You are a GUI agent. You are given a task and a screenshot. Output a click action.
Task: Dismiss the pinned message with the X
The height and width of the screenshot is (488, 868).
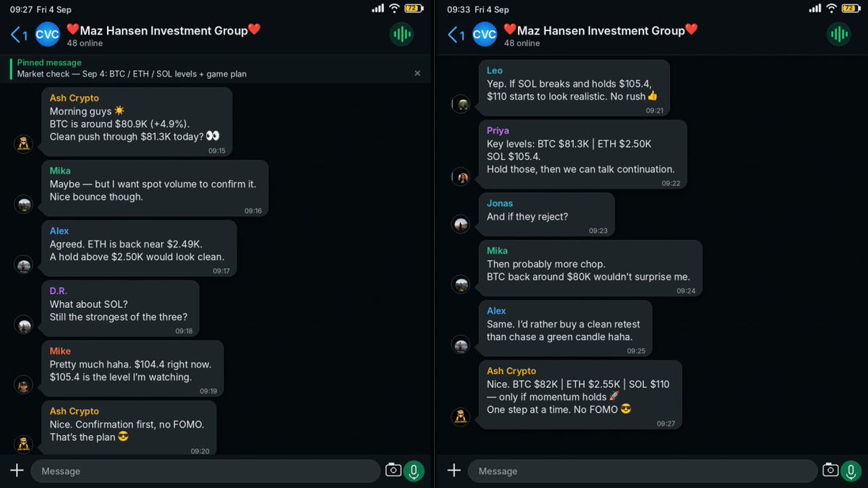point(417,73)
